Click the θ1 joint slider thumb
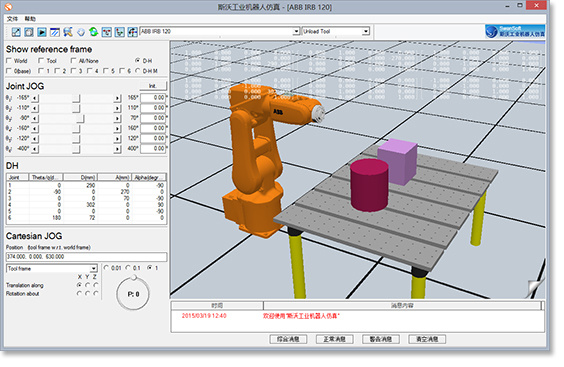The image size is (564, 367). [76, 98]
